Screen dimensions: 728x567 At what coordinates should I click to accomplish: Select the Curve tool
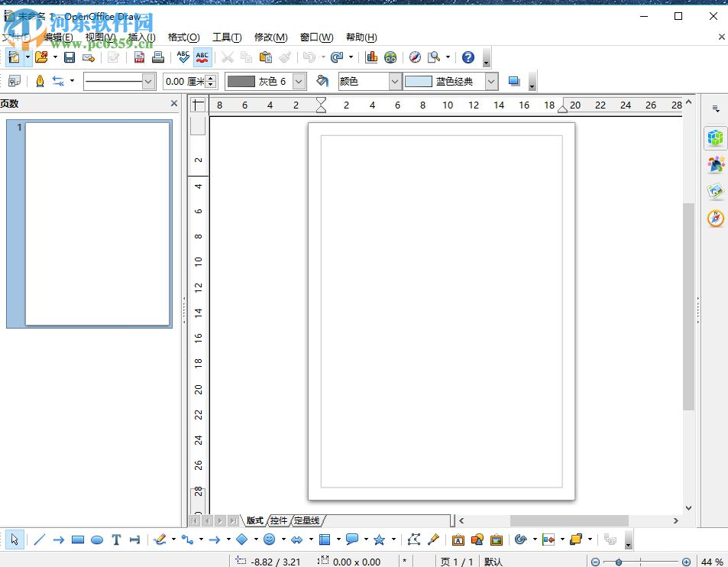(161, 539)
